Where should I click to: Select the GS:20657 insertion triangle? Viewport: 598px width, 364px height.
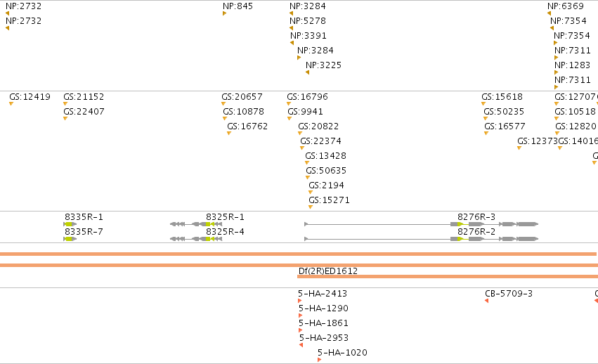pyautogui.click(x=223, y=104)
